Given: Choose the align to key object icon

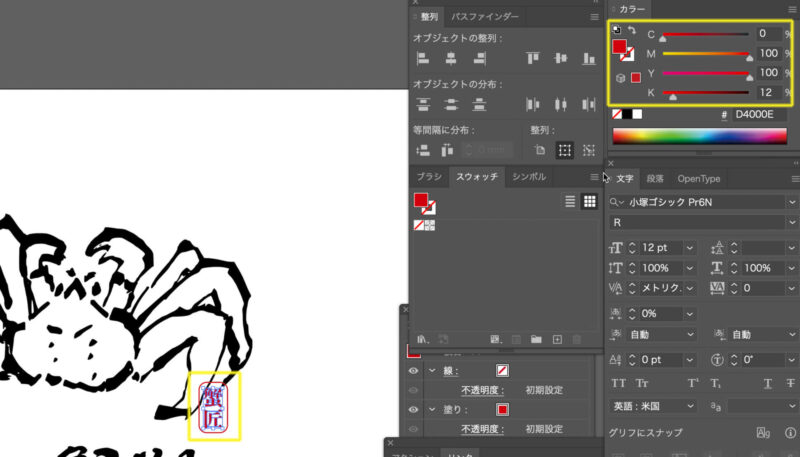Looking at the screenshot, I should point(589,150).
